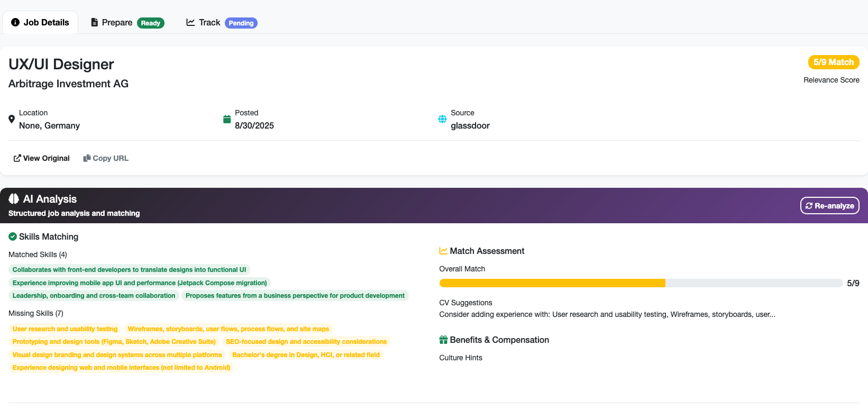The height and width of the screenshot is (410, 868).
Task: Click the Benefits & Compensation gift icon
Action: click(x=443, y=340)
